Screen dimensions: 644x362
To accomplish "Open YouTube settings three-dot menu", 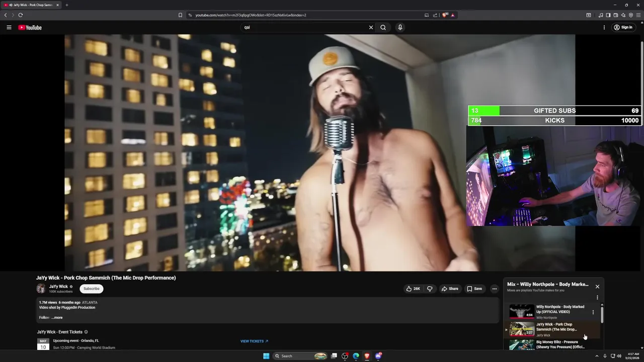I will [x=604, y=28].
